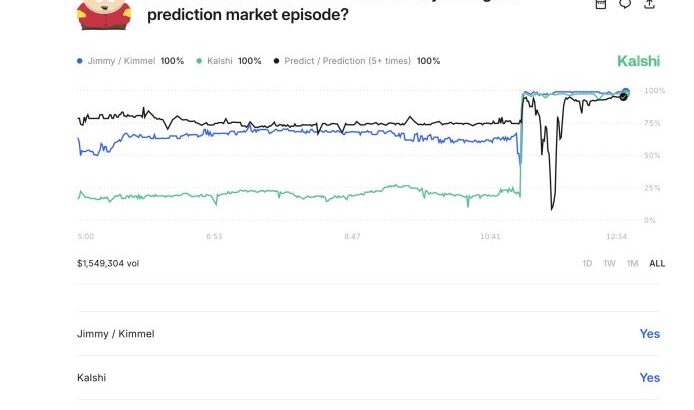Image resolution: width=694 pixels, height=410 pixels.
Task: Open the Kalshi market row
Action: coord(91,378)
